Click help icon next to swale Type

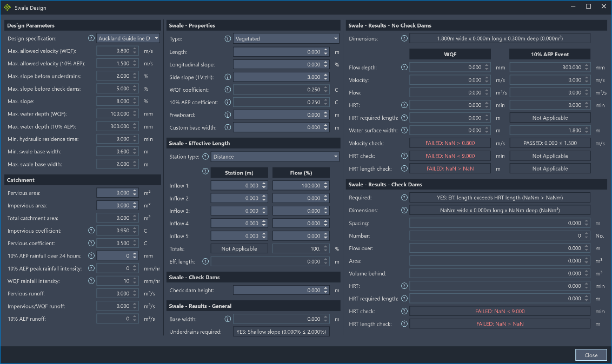click(228, 38)
